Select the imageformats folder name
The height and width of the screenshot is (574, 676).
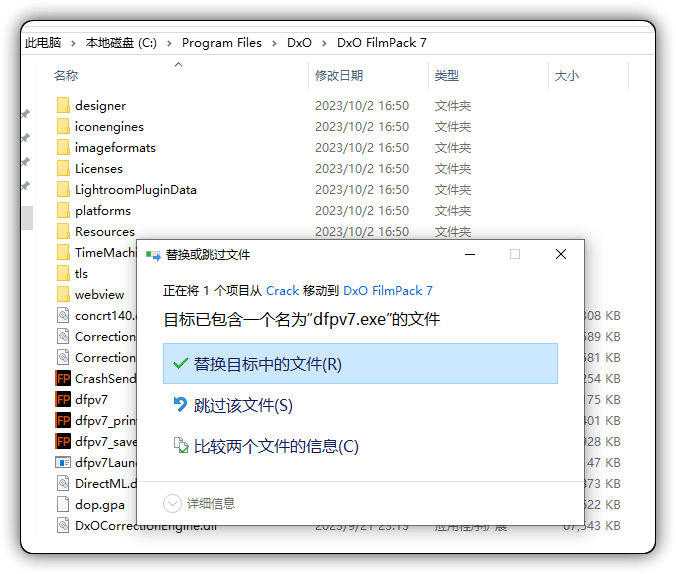click(x=115, y=147)
